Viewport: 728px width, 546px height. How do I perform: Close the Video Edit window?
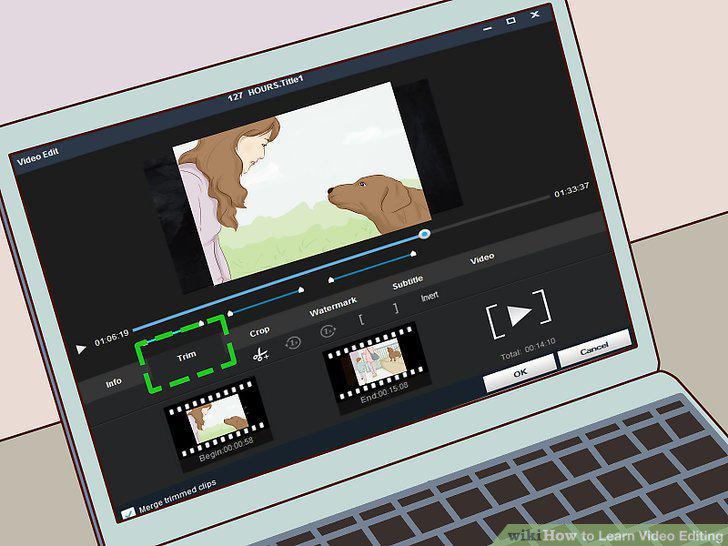point(535,14)
